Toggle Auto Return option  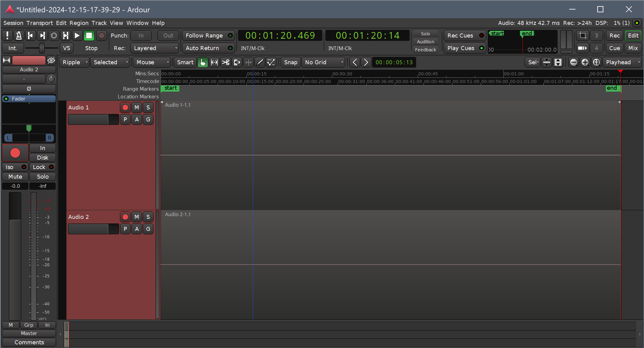pyautogui.click(x=209, y=48)
